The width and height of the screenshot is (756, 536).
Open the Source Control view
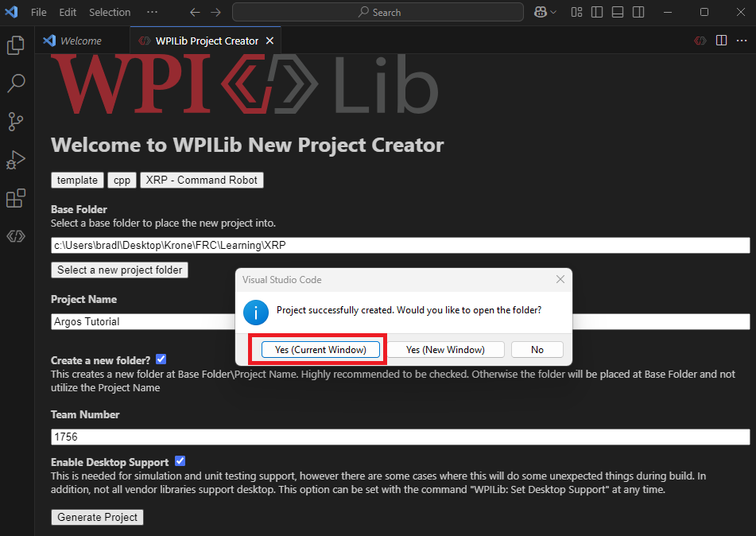[16, 121]
